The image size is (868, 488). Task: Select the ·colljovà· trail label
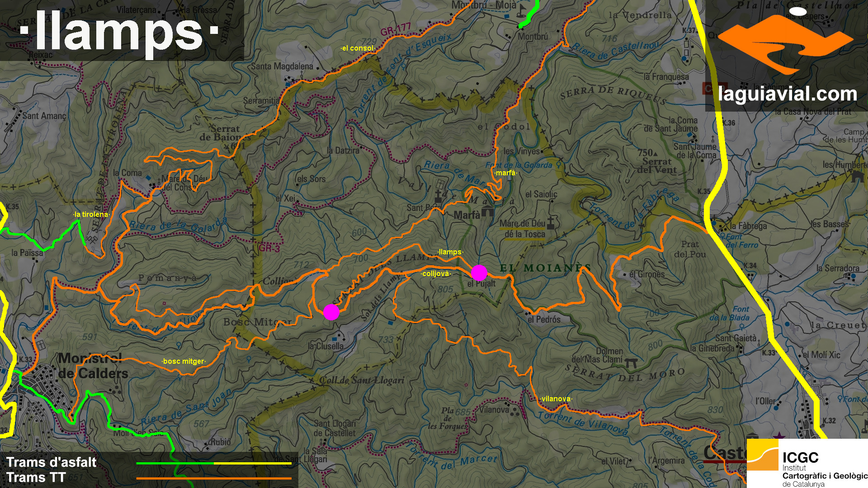[x=436, y=274]
